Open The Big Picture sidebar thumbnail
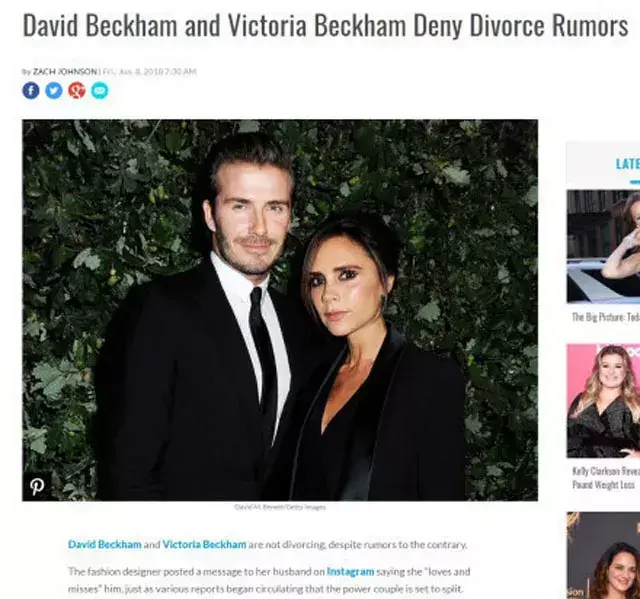 pos(603,246)
